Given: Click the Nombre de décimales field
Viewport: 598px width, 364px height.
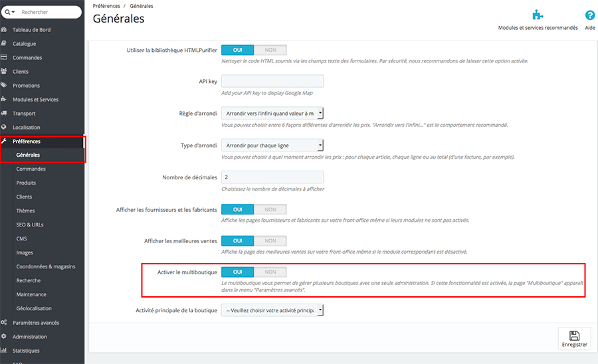Looking at the screenshot, I should point(272,177).
